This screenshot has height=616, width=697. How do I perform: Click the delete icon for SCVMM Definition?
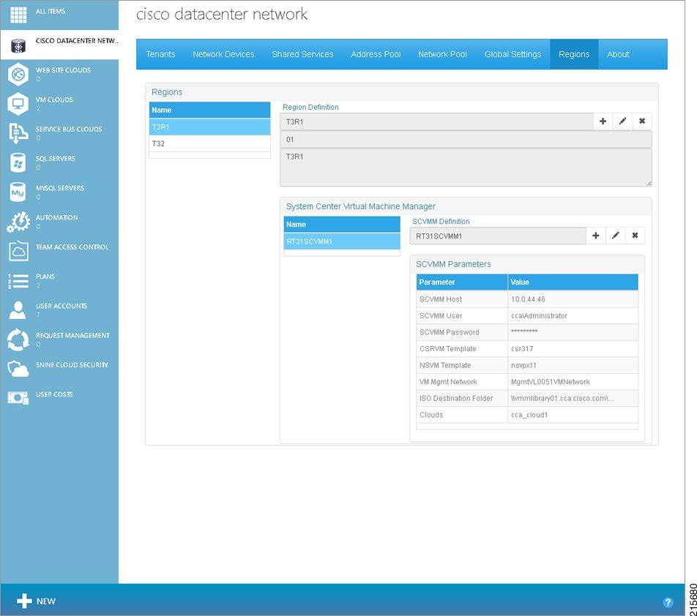(x=634, y=236)
